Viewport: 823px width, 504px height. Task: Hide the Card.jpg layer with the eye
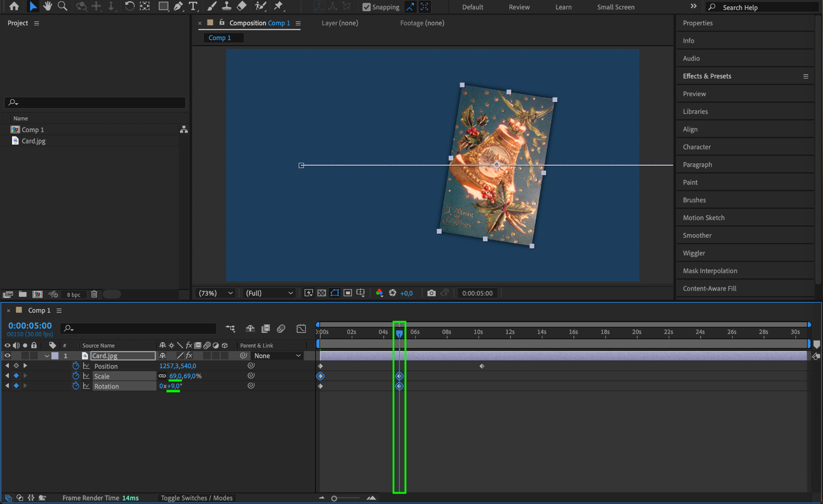[7, 355]
